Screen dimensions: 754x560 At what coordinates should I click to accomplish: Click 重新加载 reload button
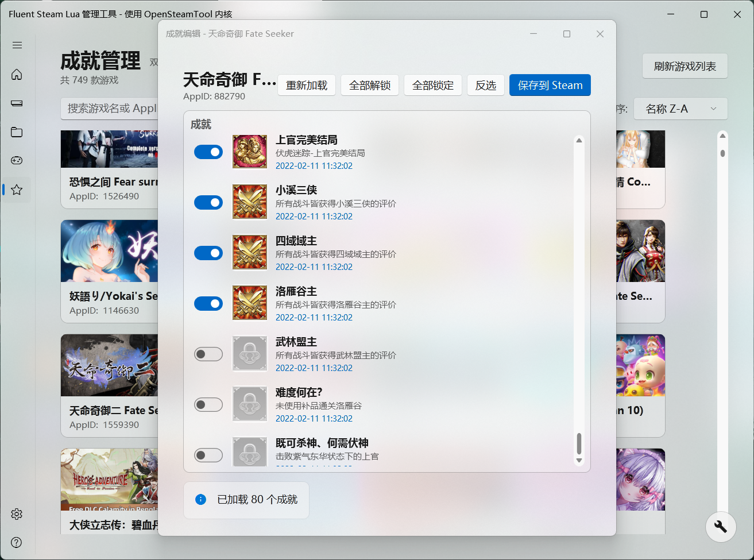[307, 85]
